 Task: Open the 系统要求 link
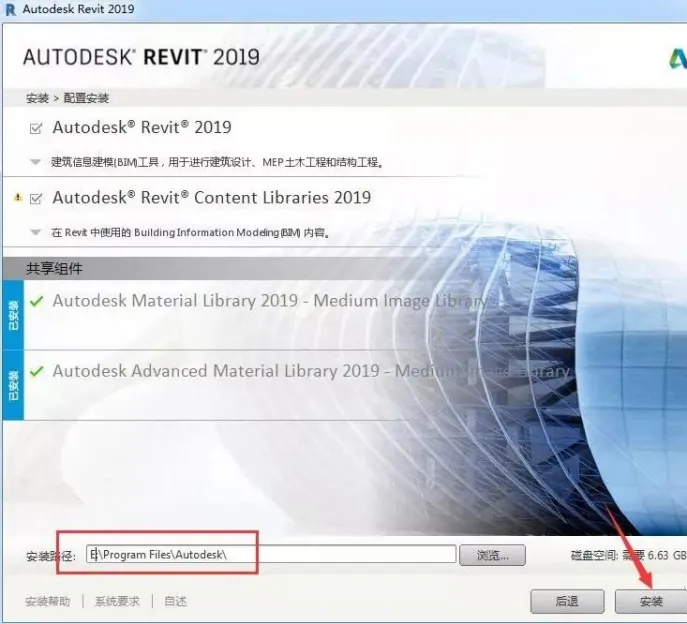[117, 601]
